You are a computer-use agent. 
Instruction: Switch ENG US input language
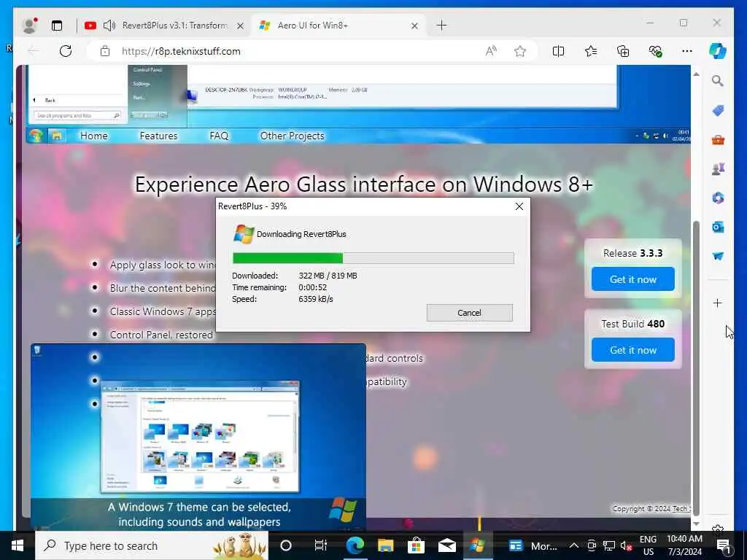(x=648, y=545)
